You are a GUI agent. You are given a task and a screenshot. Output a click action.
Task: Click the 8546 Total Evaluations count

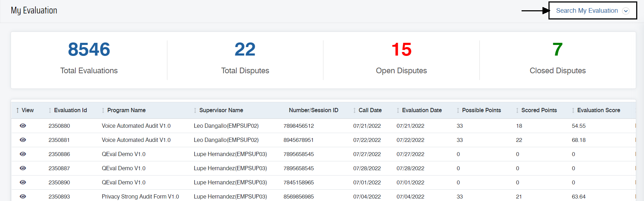(x=89, y=49)
